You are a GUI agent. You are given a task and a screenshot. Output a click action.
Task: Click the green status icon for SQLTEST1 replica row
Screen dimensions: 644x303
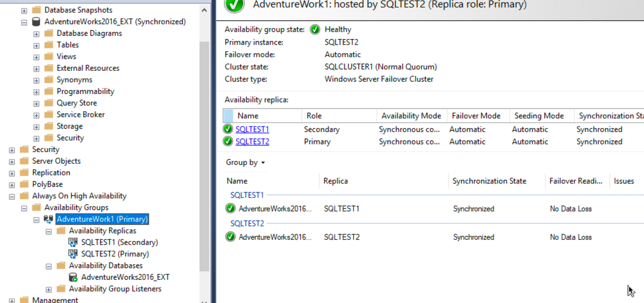[x=228, y=129]
